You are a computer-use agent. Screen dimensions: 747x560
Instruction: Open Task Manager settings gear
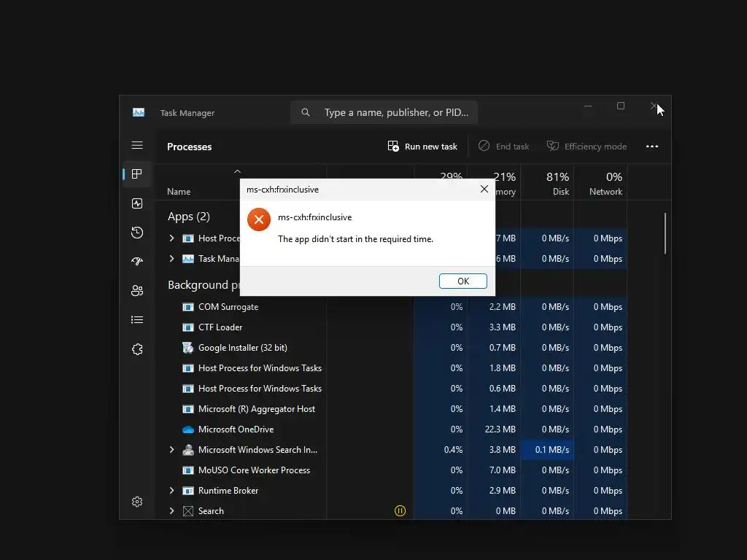click(x=137, y=502)
